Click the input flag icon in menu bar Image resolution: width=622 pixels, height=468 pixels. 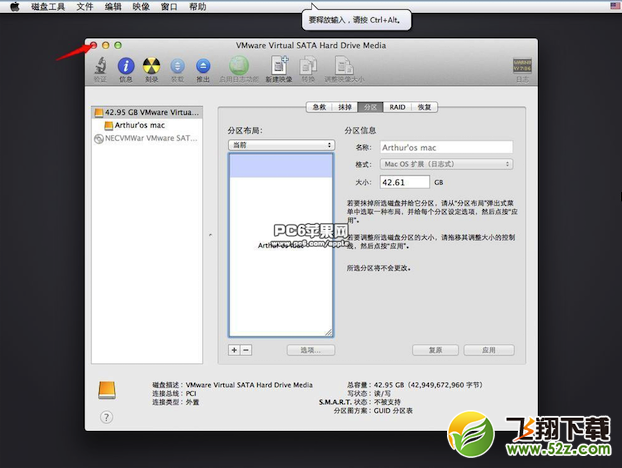615,6
